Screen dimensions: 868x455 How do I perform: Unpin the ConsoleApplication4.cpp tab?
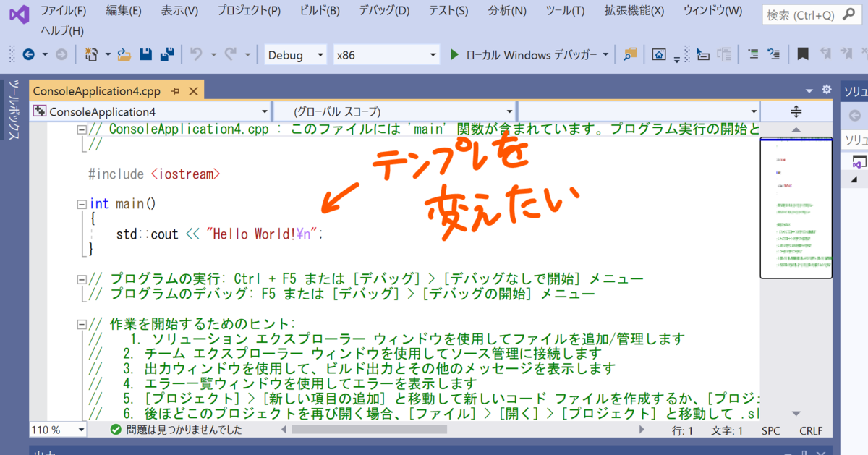tap(178, 90)
